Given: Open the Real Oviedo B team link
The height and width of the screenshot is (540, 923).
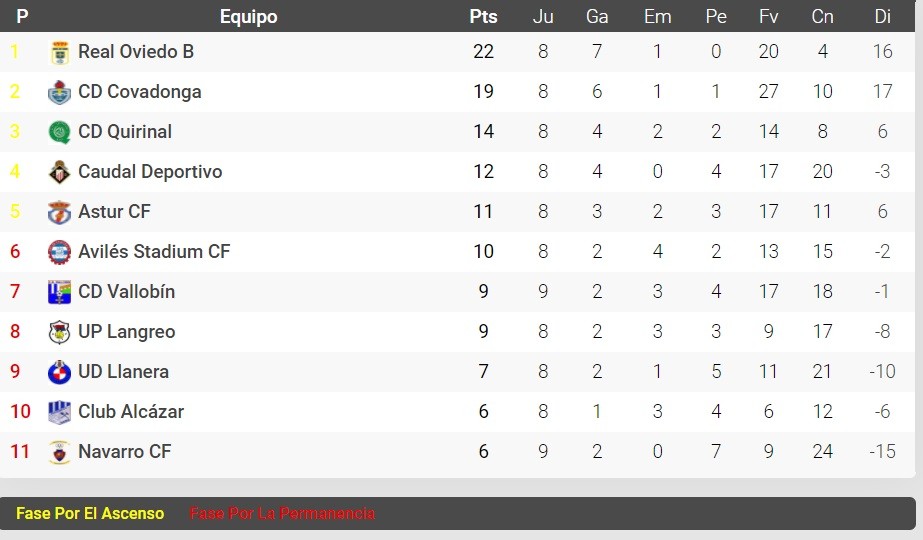Looking at the screenshot, I should 136,52.
